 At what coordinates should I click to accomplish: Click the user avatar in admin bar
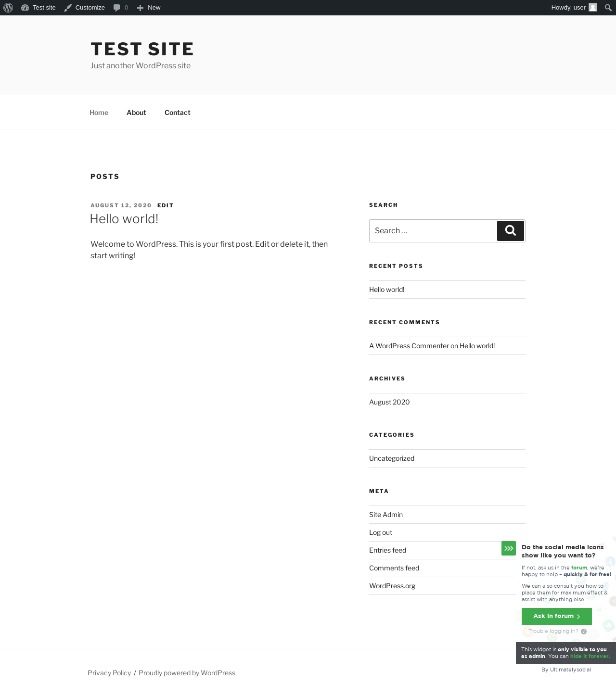point(593,8)
